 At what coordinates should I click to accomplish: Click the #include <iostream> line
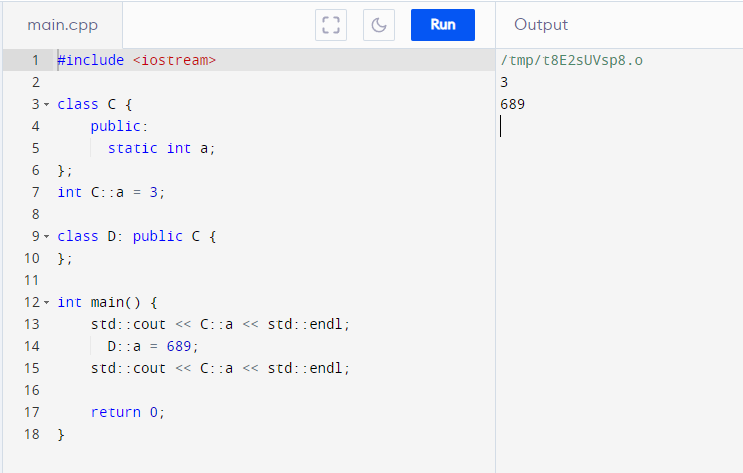pyautogui.click(x=136, y=60)
